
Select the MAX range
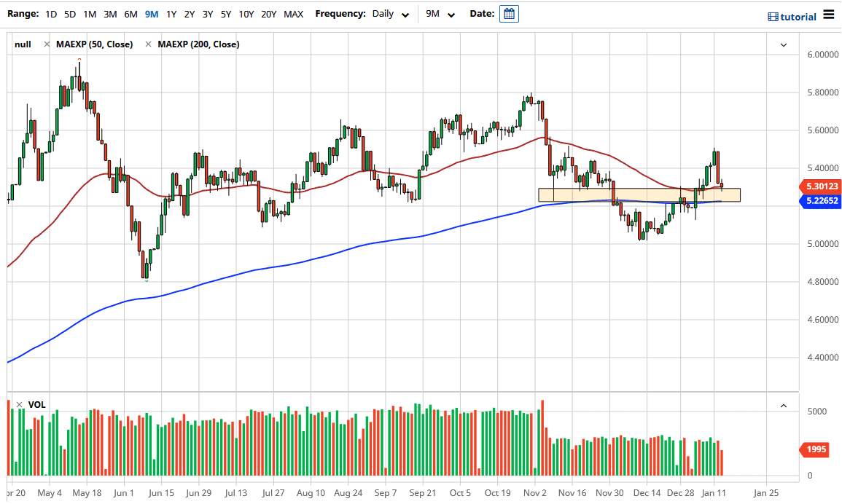pos(293,13)
